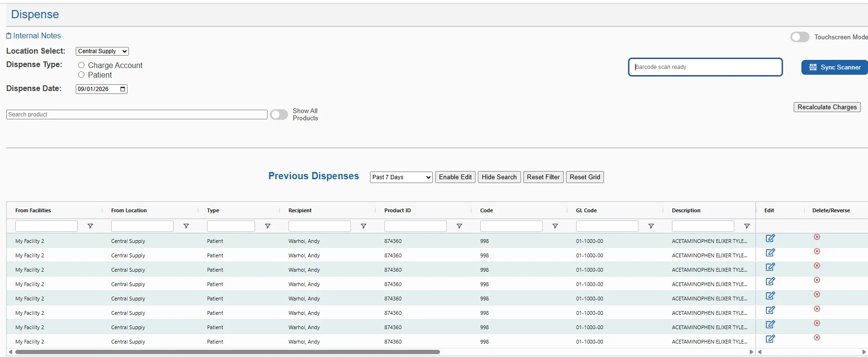Screen dimensions: 868x357
Task: Focus the Barcode scan ready field
Action: pyautogui.click(x=706, y=67)
